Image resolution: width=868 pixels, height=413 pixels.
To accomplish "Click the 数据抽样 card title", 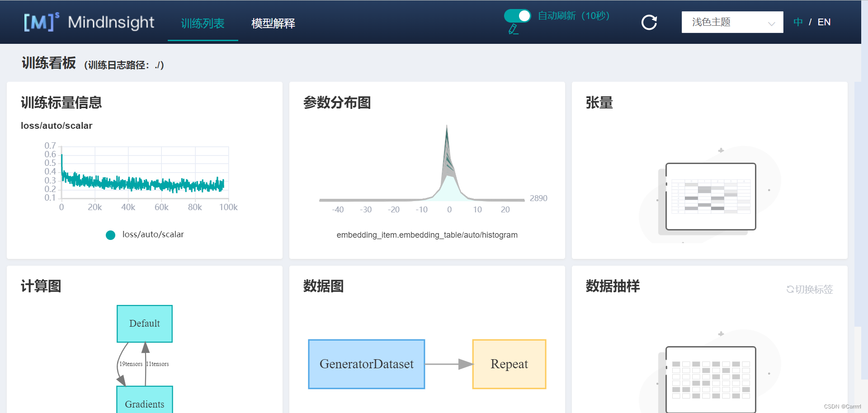I will [x=613, y=286].
